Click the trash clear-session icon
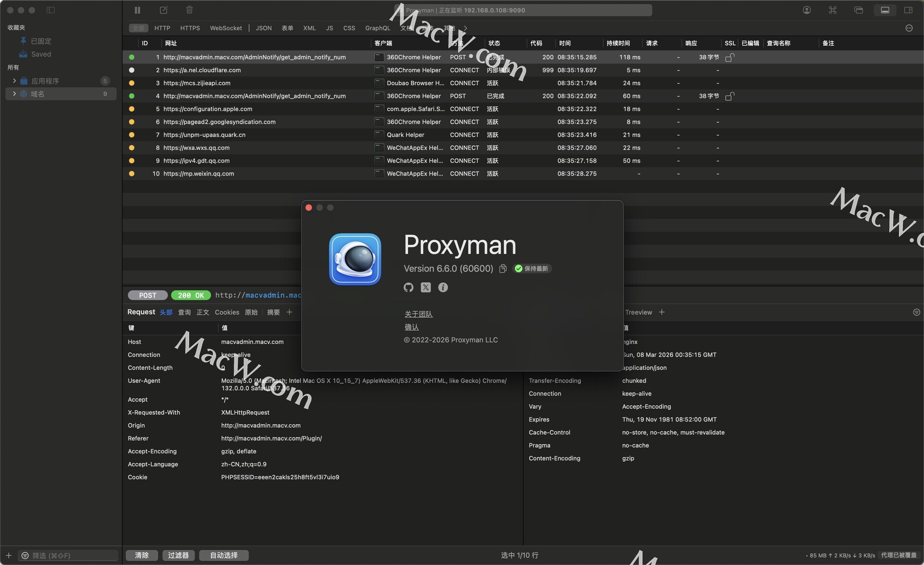The image size is (924, 565). click(190, 10)
